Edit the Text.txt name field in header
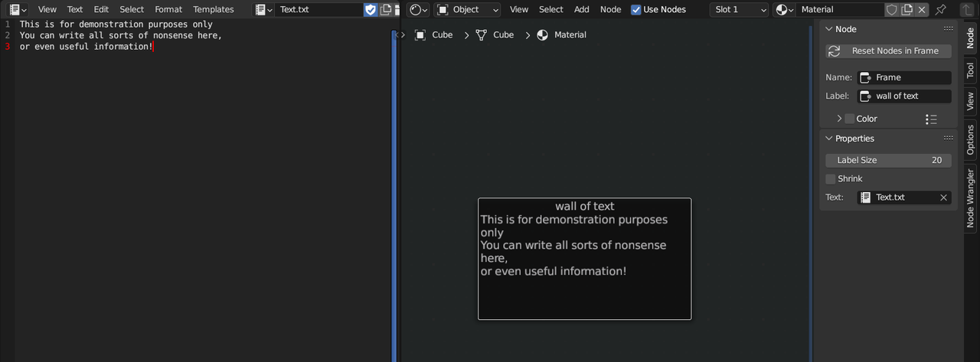 (x=319, y=9)
